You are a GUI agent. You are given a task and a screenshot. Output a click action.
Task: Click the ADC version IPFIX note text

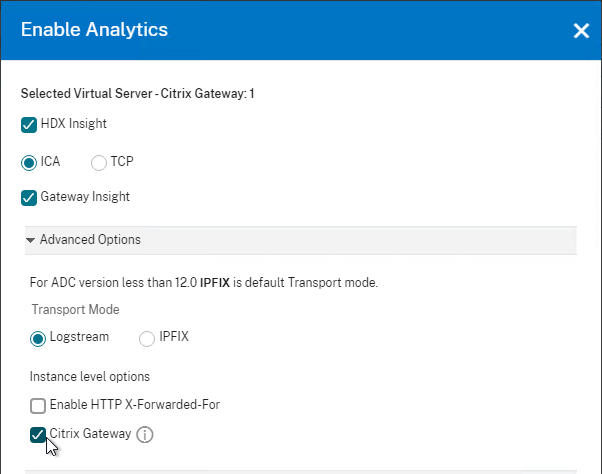click(204, 282)
